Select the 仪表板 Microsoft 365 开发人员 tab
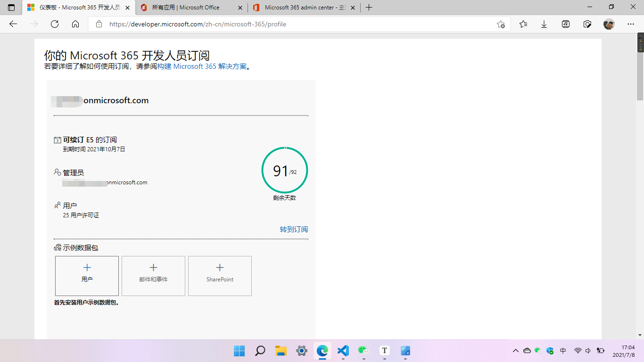Image resolution: width=644 pixels, height=362 pixels. click(x=79, y=8)
